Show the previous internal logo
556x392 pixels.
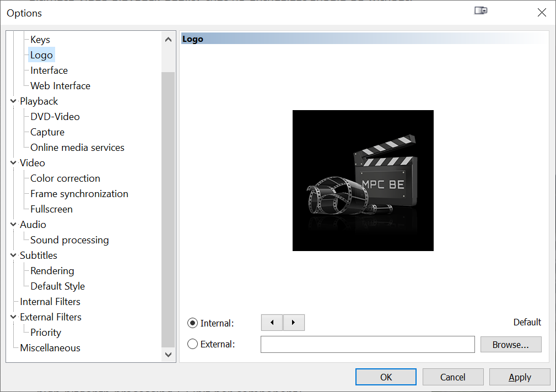tap(272, 323)
